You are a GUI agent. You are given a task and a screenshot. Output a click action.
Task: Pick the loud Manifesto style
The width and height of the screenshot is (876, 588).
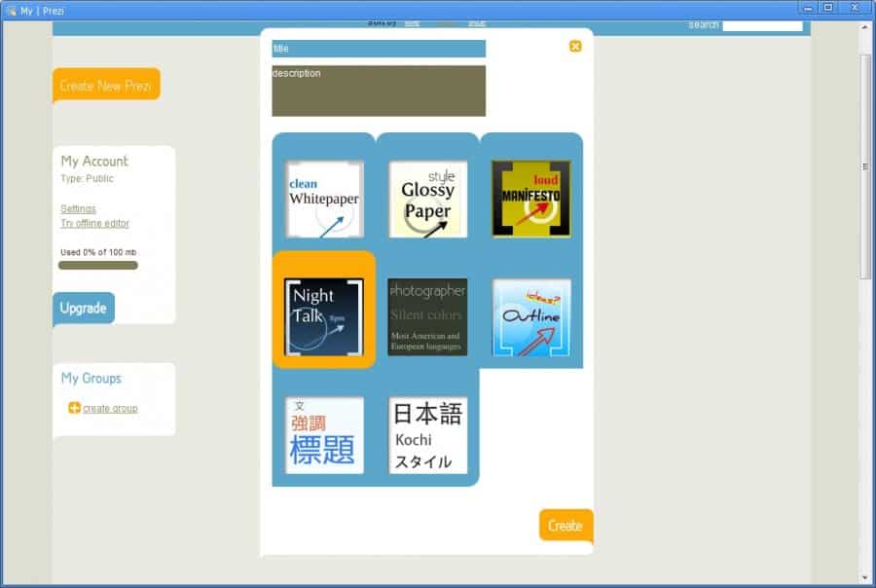tap(531, 199)
